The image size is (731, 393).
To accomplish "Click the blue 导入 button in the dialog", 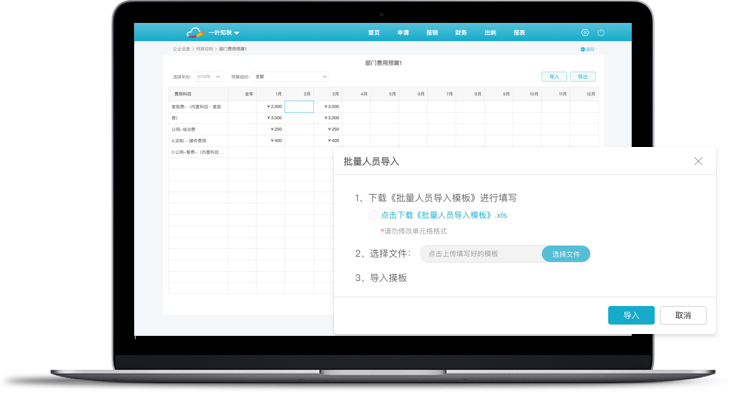I will click(631, 316).
